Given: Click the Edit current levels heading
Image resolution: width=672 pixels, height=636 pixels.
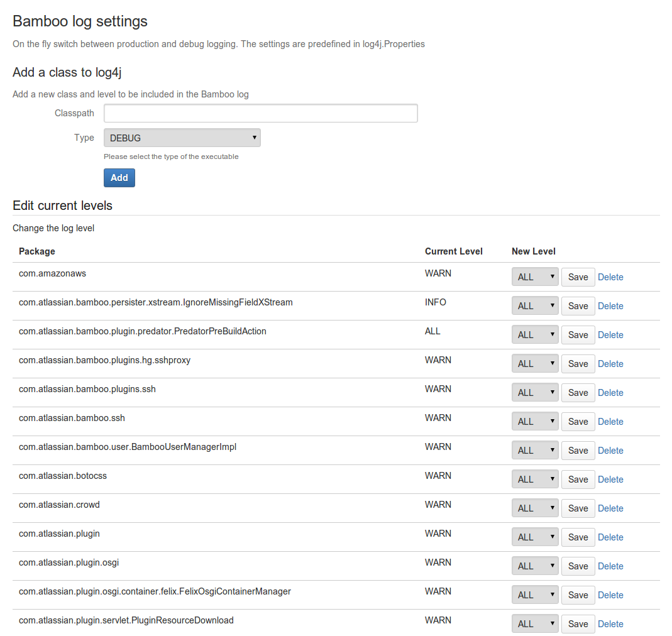Looking at the screenshot, I should point(63,206).
